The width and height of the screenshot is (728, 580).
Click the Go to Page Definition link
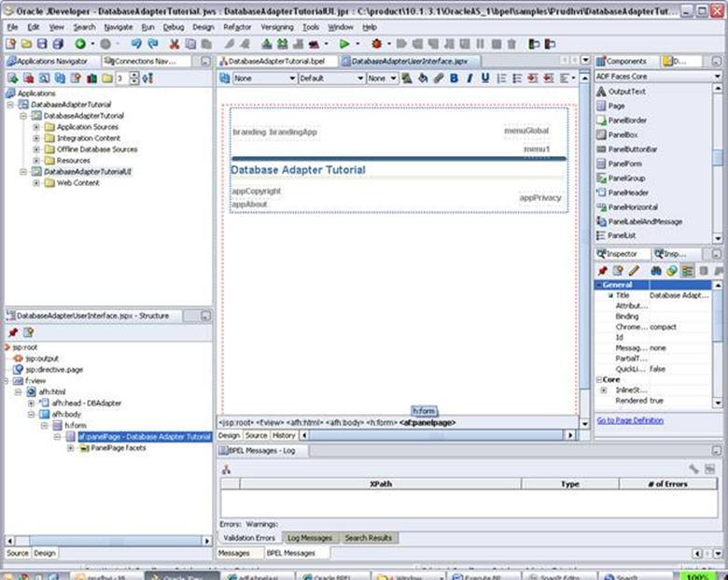click(x=630, y=420)
